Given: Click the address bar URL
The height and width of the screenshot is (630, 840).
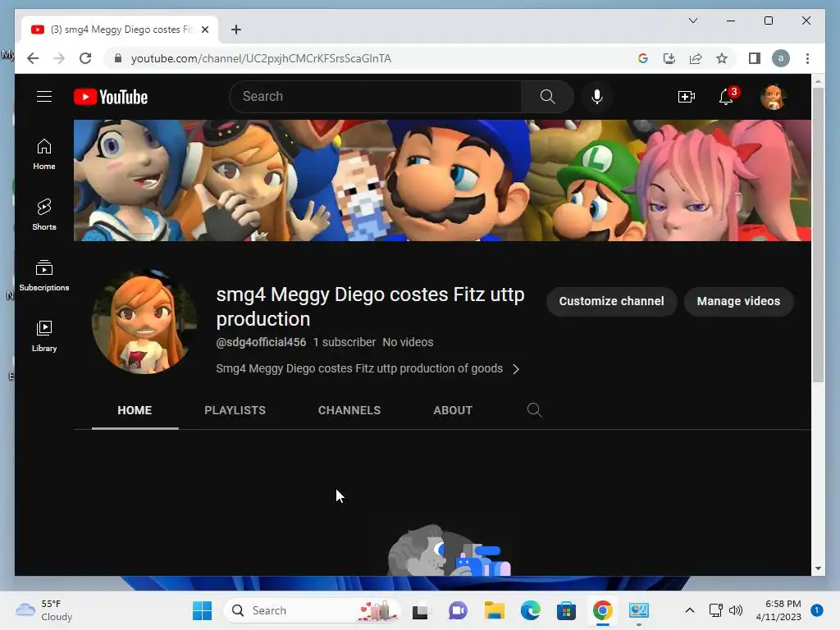Looking at the screenshot, I should click(x=261, y=58).
